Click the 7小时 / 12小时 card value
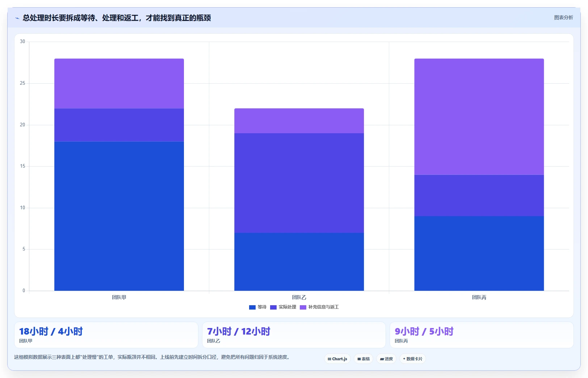 point(239,331)
